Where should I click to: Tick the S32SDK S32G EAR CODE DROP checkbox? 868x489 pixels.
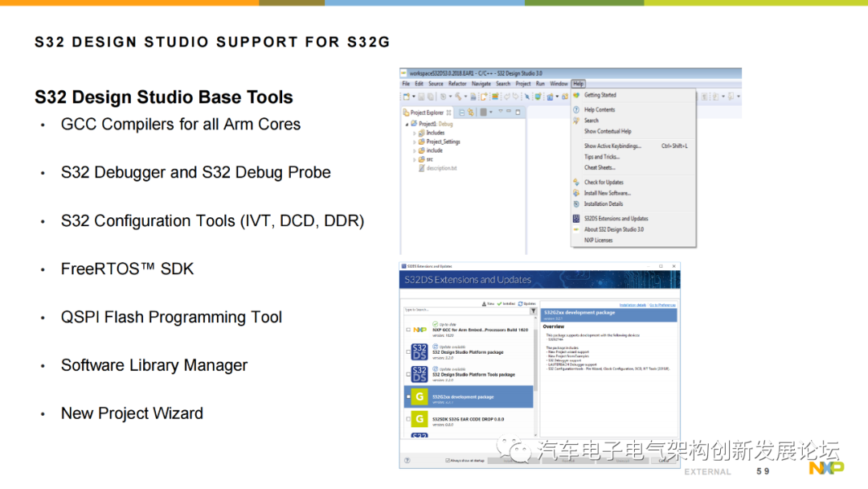(x=408, y=419)
